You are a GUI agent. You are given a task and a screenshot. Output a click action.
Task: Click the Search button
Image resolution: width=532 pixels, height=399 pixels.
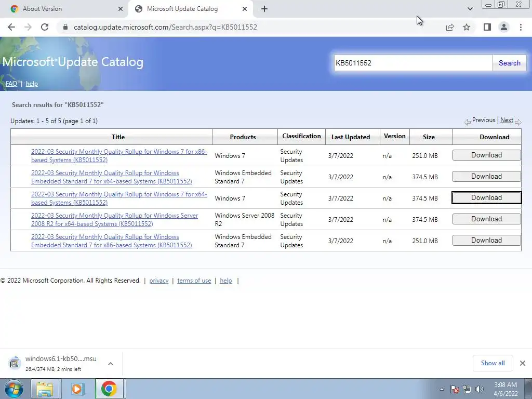tap(509, 63)
